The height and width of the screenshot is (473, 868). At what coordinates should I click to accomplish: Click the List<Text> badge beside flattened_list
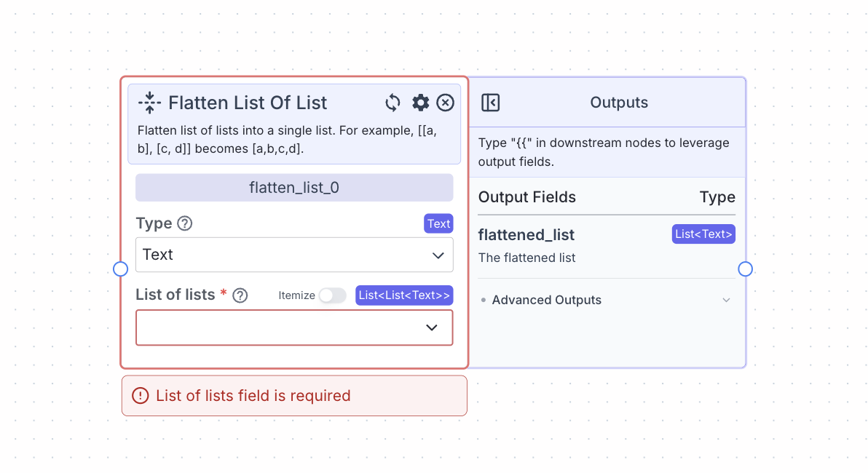coord(703,234)
